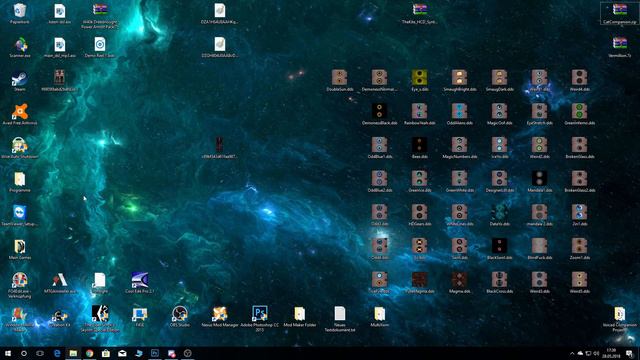The width and height of the screenshot is (640, 360).
Task: Select the Mandala1.dds file
Action: (x=540, y=181)
